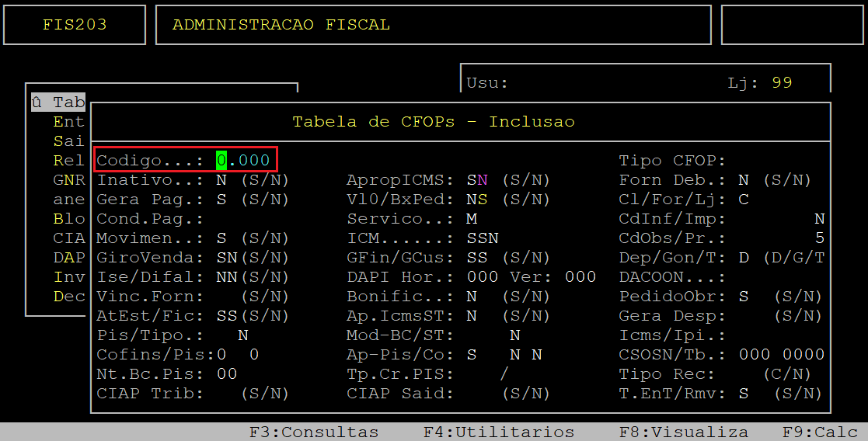
Task: Toggle the Bonific S/N value
Action: tap(472, 297)
